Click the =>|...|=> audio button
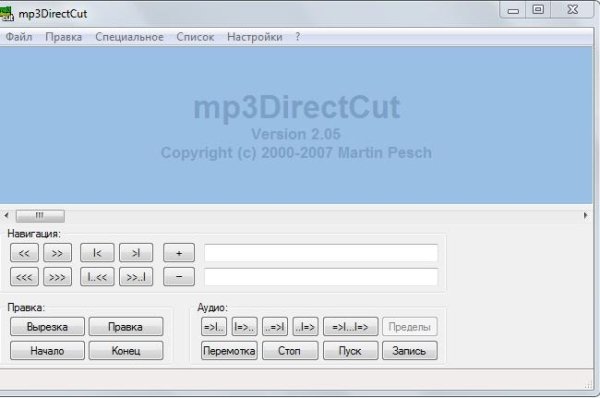The image size is (600, 398). coord(351,327)
